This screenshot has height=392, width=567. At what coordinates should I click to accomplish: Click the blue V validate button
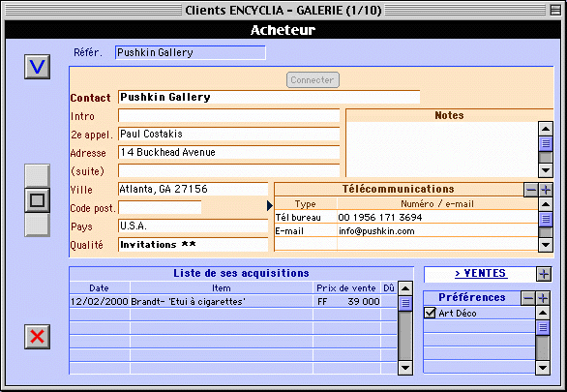coord(37,67)
